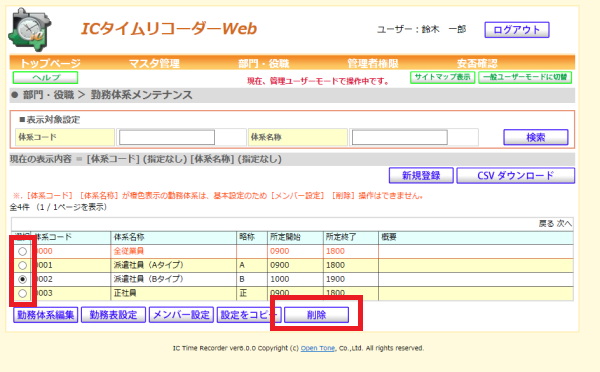Select the radio button for 正社員 row
This screenshot has height=372, width=600.
pyautogui.click(x=23, y=294)
